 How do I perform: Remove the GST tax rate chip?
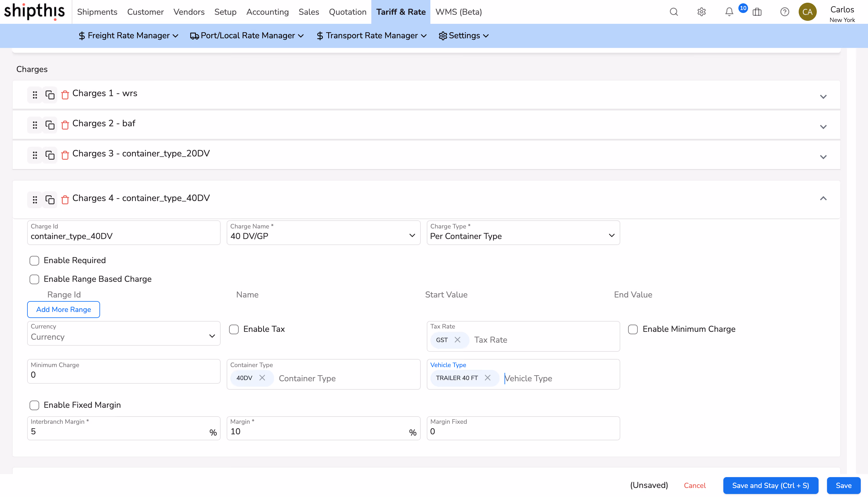coord(458,340)
